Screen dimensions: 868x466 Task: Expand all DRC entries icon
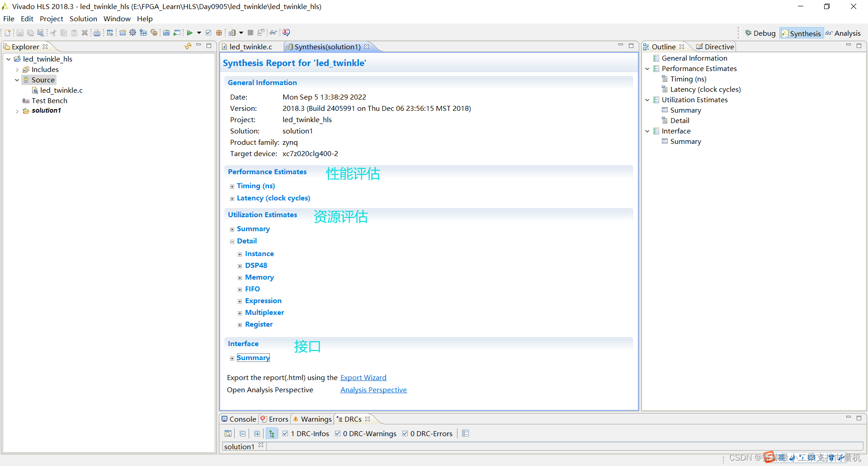[257, 433]
